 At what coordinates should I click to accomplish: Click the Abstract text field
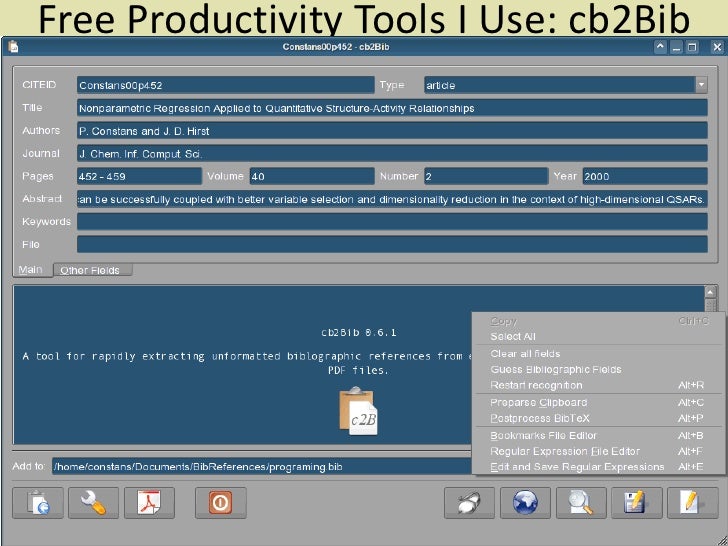[392, 199]
